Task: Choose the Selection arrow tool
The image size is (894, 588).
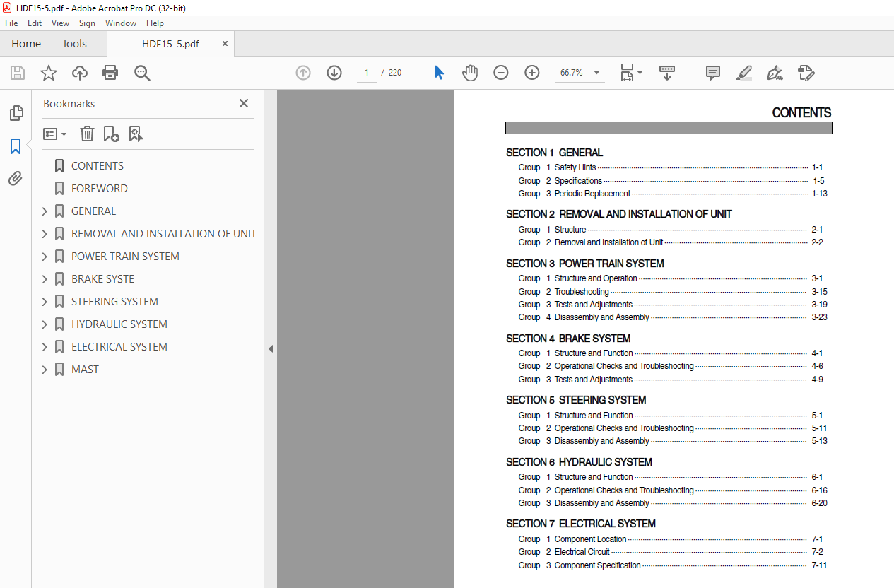Action: click(439, 73)
